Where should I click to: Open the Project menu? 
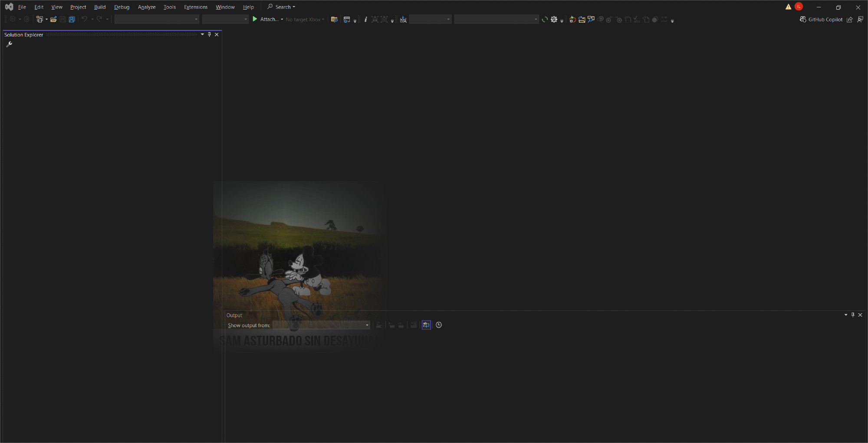pos(78,7)
